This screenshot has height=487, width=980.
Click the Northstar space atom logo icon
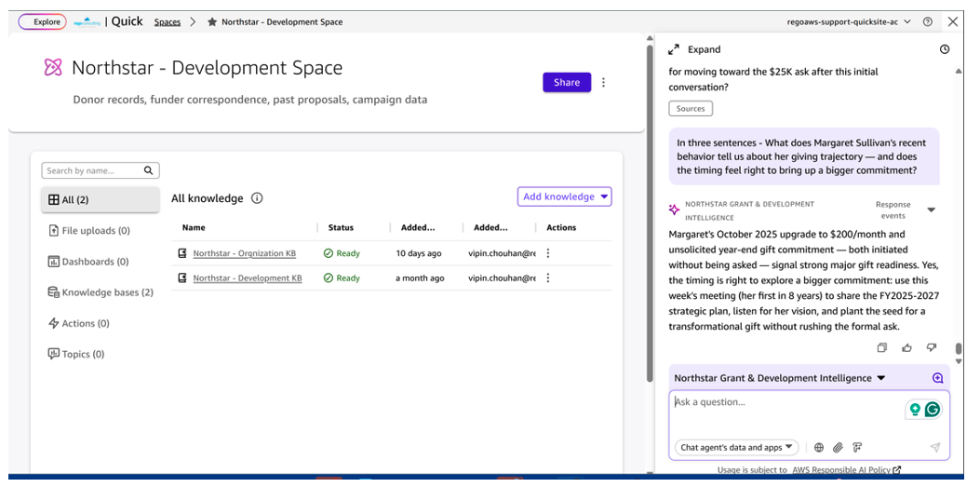(53, 68)
